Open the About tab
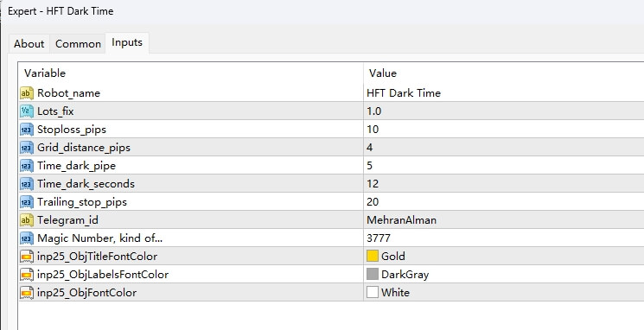Image resolution: width=644 pixels, height=330 pixels. [29, 43]
